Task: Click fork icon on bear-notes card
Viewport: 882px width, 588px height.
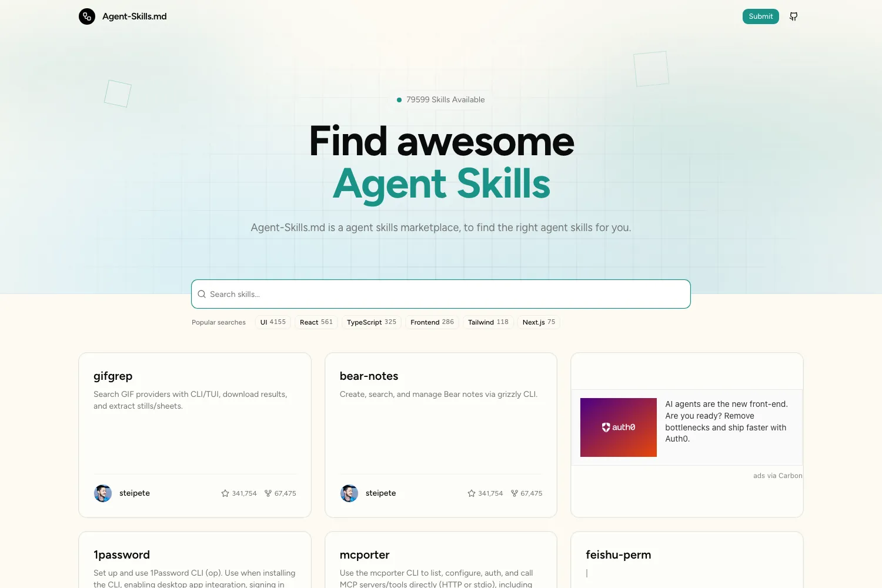Action: (x=514, y=493)
